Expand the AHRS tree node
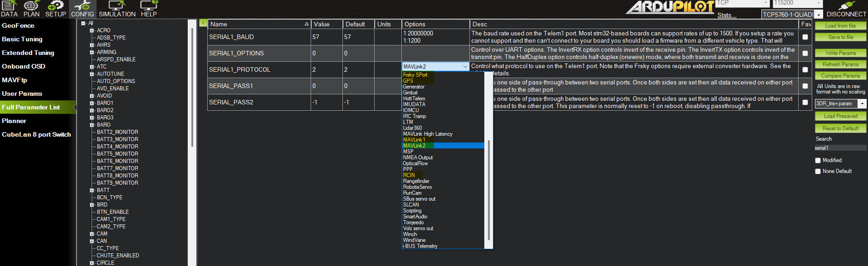The image size is (868, 266). [x=92, y=45]
